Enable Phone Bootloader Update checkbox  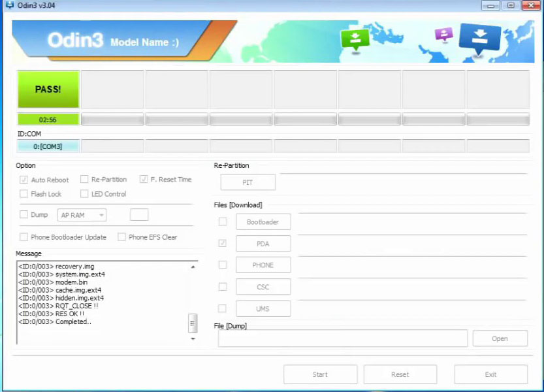[24, 237]
